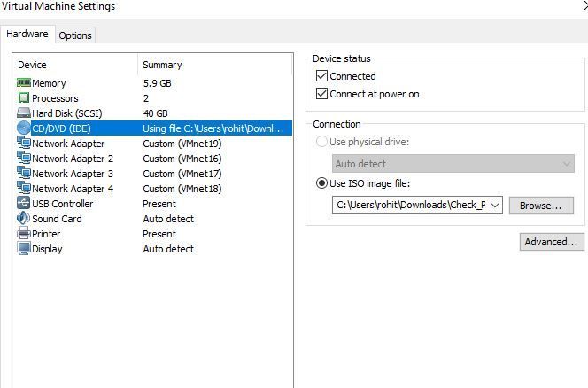
Task: Expand the Auto detect drive dropdown
Action: tap(567, 164)
